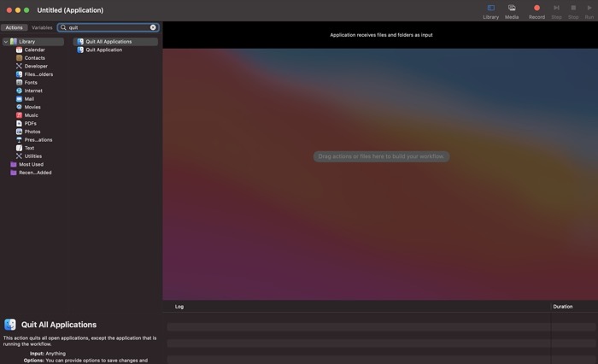Click the Finder icon in description pane
The width and height of the screenshot is (598, 364).
pyautogui.click(x=10, y=325)
